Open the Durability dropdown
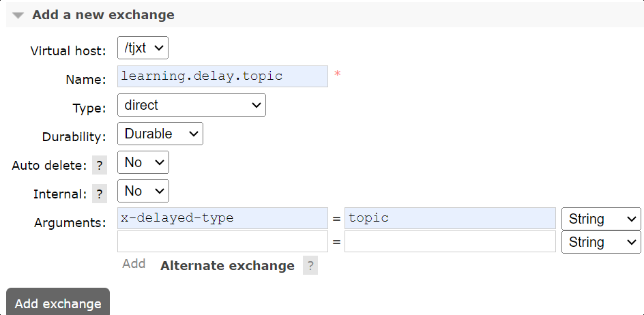Screen dimensions: 644x315 [x=160, y=134]
